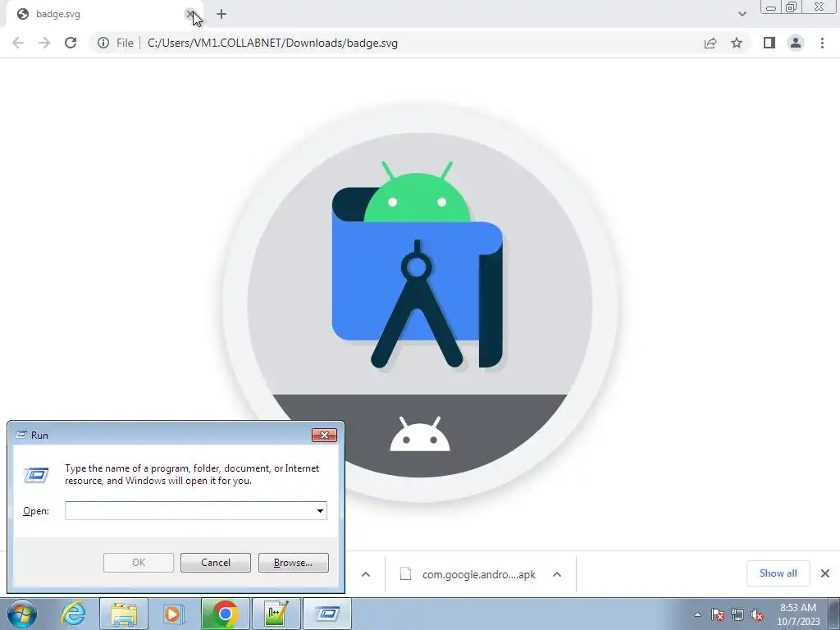Click Cancel in the Run dialog
The height and width of the screenshot is (630, 840).
[216, 563]
